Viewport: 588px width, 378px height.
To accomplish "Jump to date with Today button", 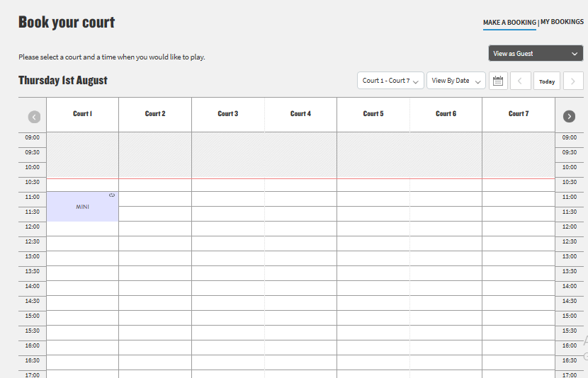I will [547, 81].
